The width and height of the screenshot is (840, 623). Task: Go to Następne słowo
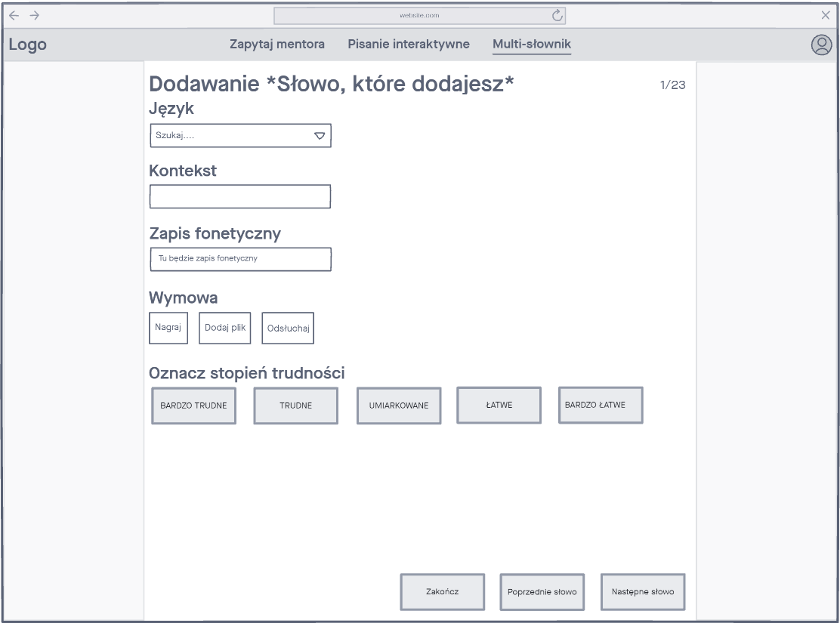643,591
